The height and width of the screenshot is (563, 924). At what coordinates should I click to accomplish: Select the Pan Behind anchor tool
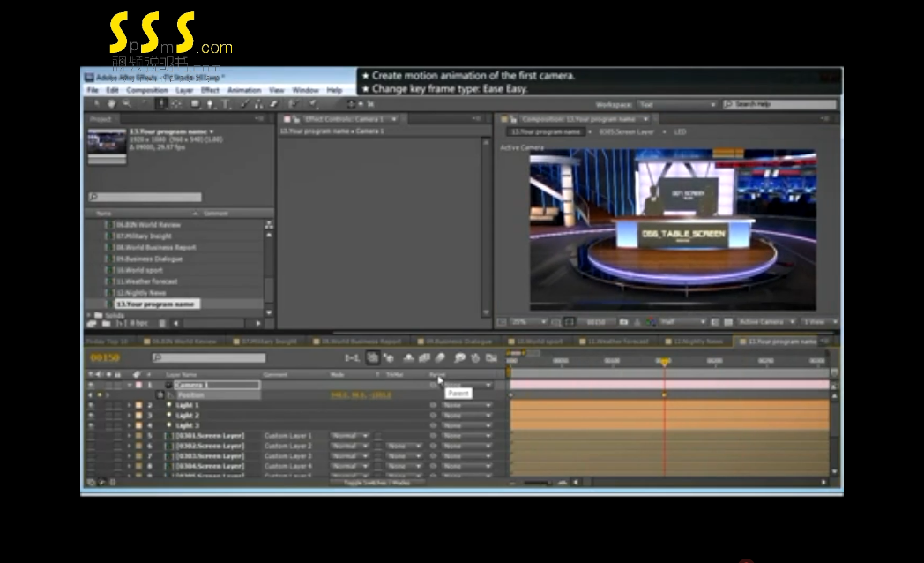(x=176, y=104)
